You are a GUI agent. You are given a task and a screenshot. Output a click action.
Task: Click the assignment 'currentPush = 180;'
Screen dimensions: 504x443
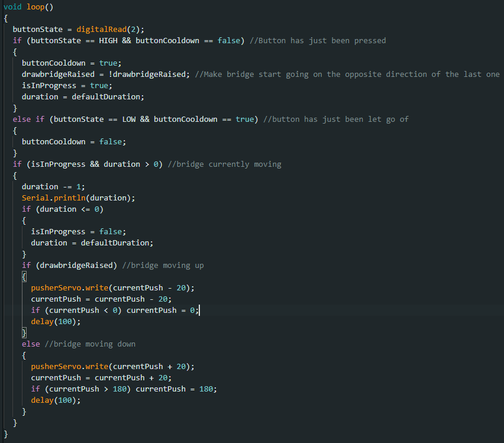[x=176, y=389]
